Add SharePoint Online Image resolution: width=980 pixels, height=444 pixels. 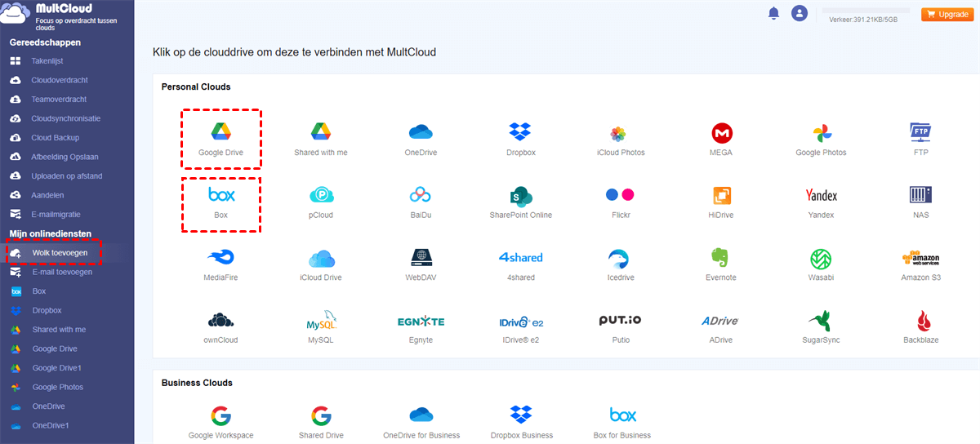pyautogui.click(x=520, y=202)
